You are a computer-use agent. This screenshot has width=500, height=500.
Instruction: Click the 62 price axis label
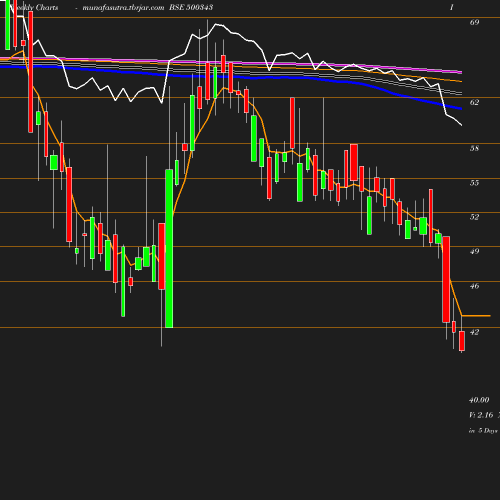click(x=474, y=102)
